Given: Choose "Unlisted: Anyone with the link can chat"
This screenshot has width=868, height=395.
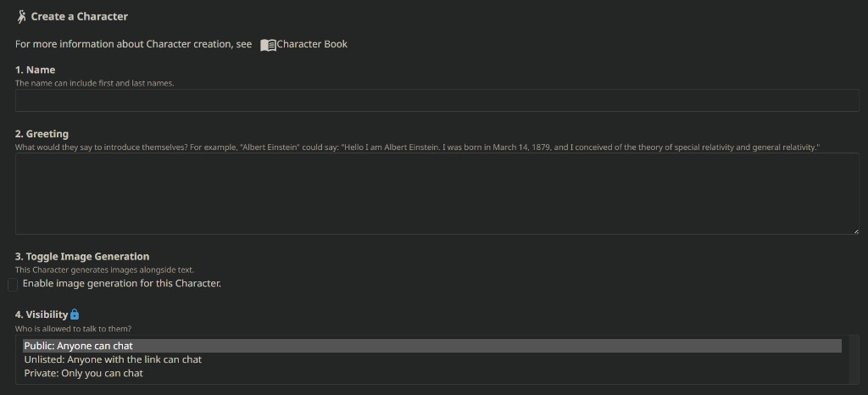Looking at the screenshot, I should (113, 359).
